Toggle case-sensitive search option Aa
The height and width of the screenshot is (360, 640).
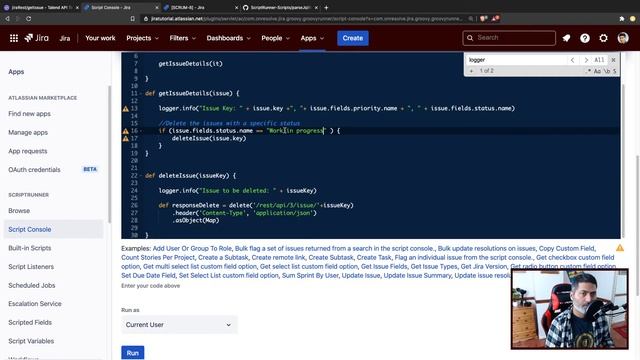pos(597,71)
